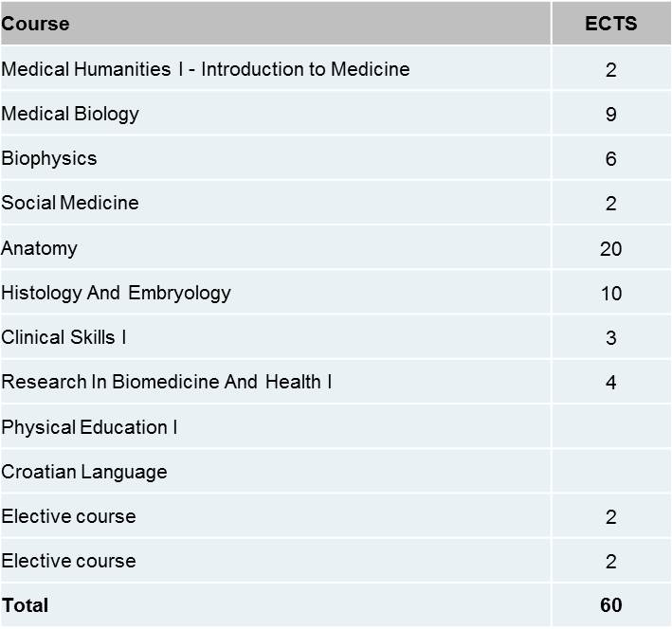672x629 pixels.
Task: Click the Total row label
Action: [x=25, y=605]
